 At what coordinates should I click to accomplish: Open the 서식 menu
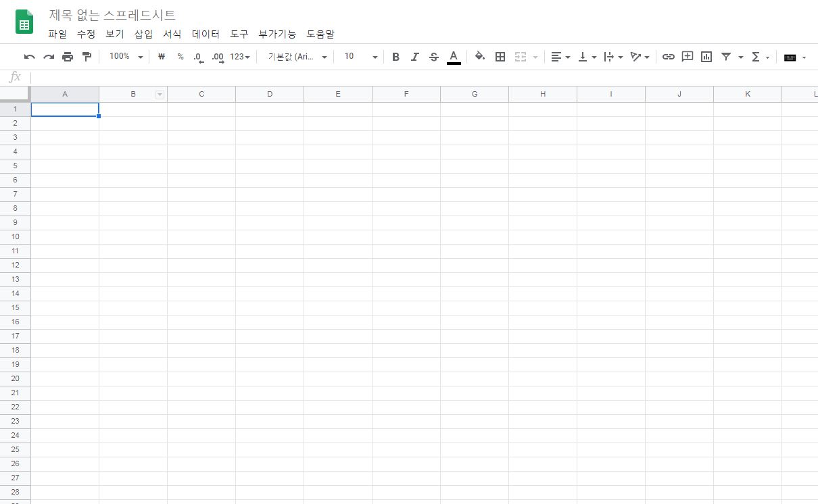(x=172, y=34)
